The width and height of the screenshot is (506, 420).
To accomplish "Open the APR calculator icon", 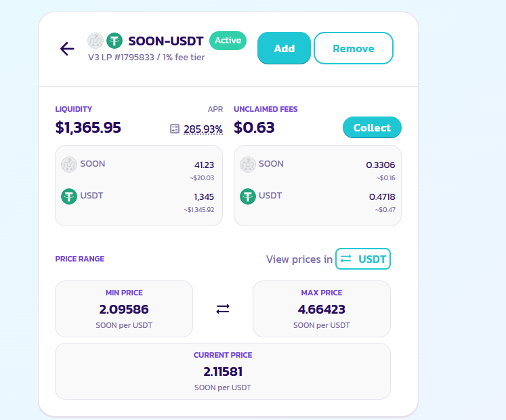I will [x=175, y=129].
